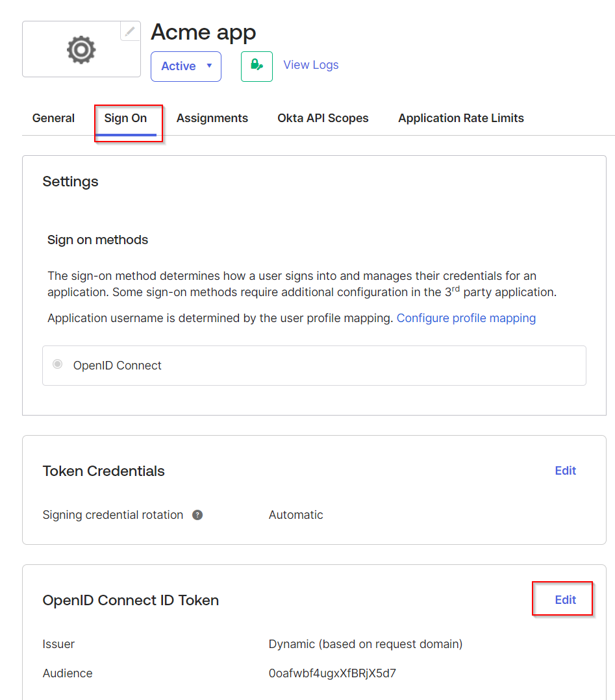Click the Audience ID value text

tap(333, 673)
